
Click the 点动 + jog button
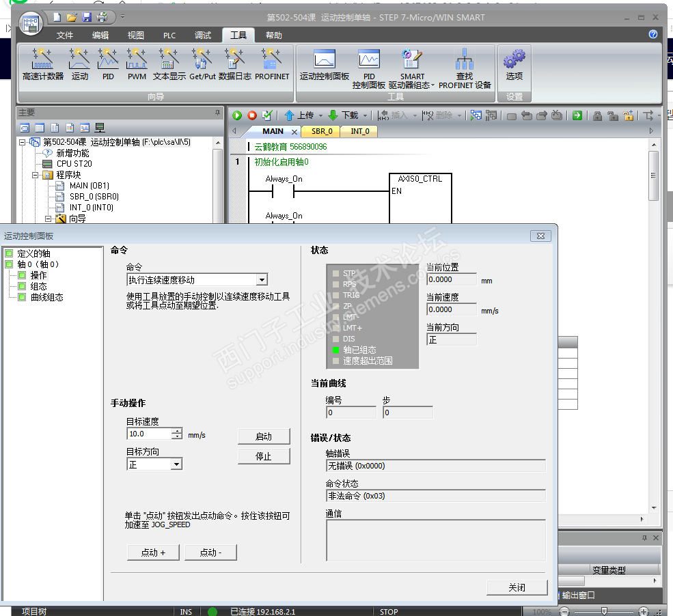pyautogui.click(x=153, y=552)
